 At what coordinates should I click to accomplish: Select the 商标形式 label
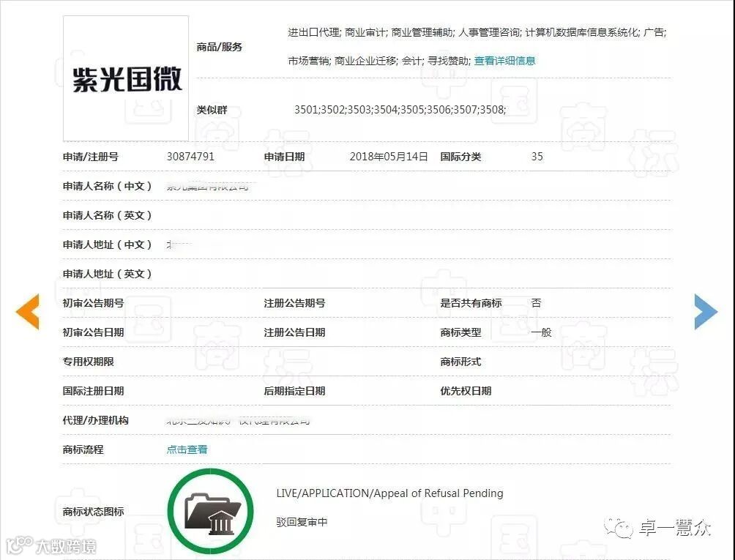(460, 362)
